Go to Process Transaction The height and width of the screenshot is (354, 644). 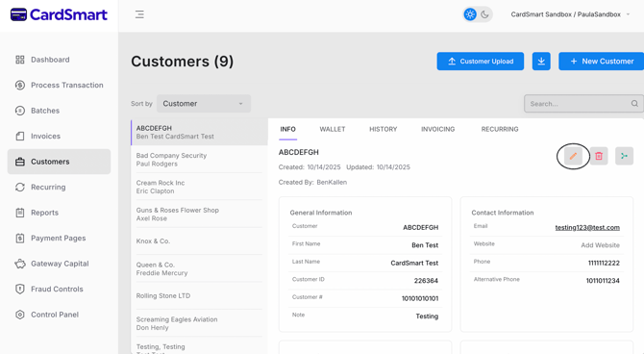59,85
